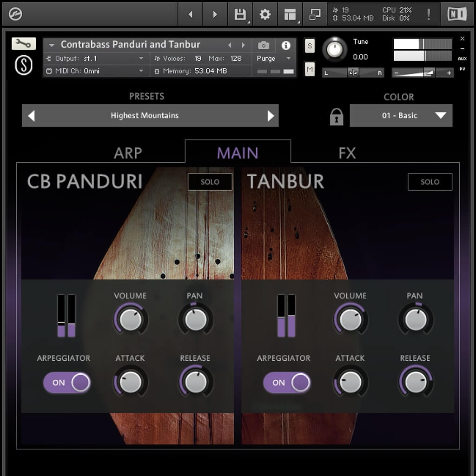Open the MIDI Ch Omni dropdown

(95, 71)
